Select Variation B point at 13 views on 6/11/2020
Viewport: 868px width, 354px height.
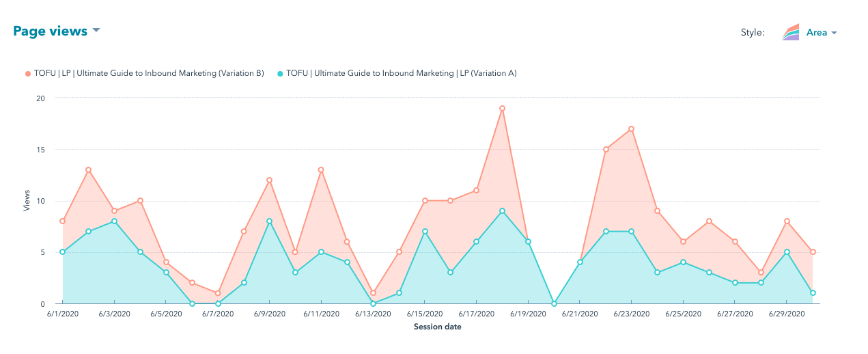click(321, 169)
